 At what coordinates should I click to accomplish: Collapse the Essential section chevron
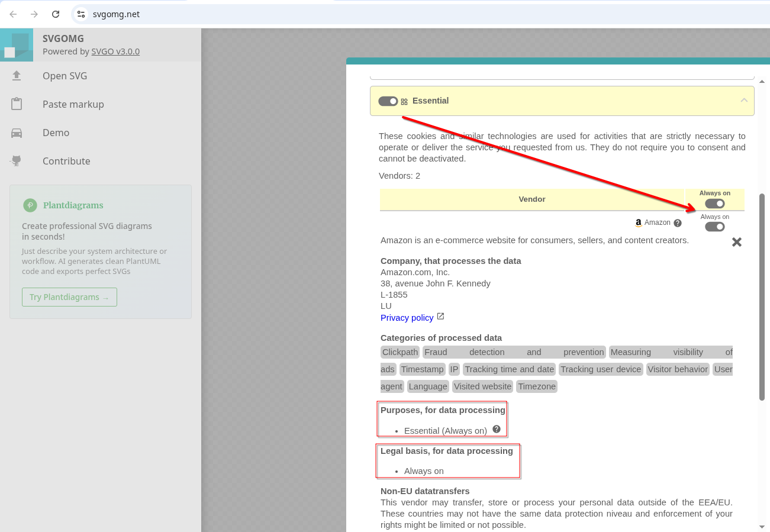coord(744,101)
